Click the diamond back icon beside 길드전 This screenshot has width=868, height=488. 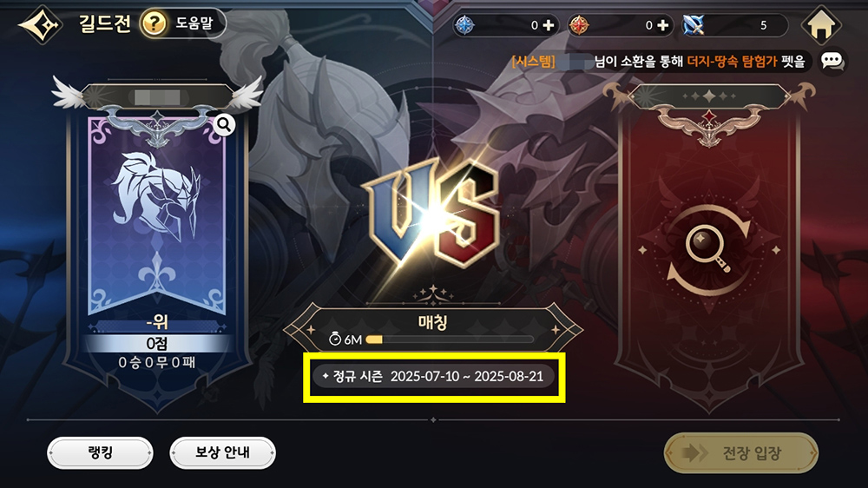(41, 24)
